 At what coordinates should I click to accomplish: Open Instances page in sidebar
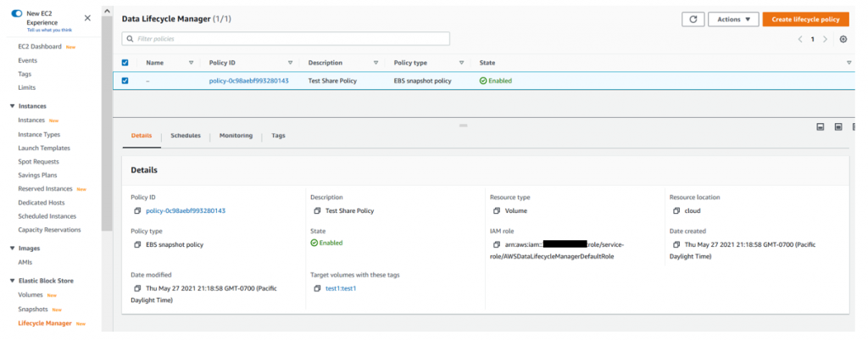31,120
